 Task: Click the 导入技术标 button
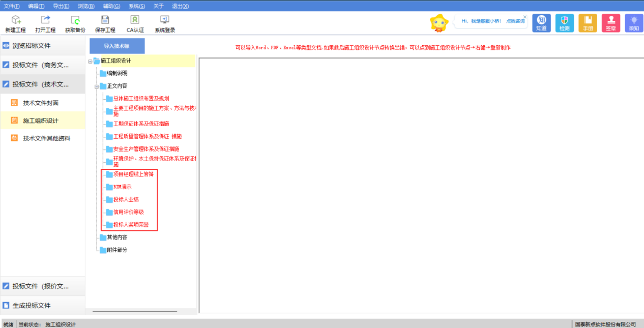(117, 46)
